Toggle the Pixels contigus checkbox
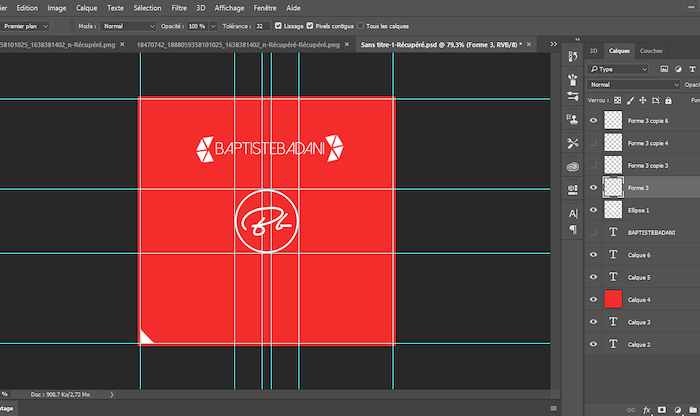This screenshot has height=416, width=700. 310,26
